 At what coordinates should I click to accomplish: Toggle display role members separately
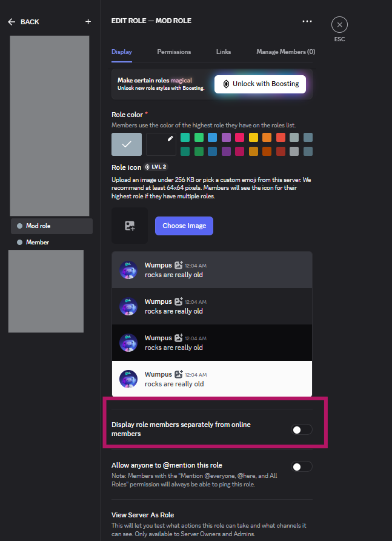[x=302, y=429]
